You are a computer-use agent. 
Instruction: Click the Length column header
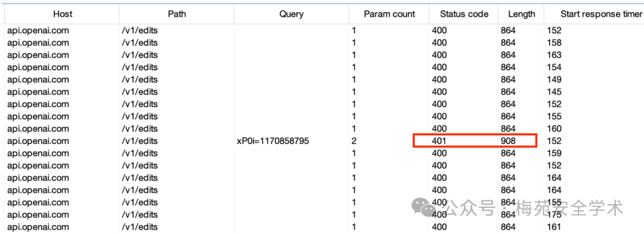coord(522,14)
